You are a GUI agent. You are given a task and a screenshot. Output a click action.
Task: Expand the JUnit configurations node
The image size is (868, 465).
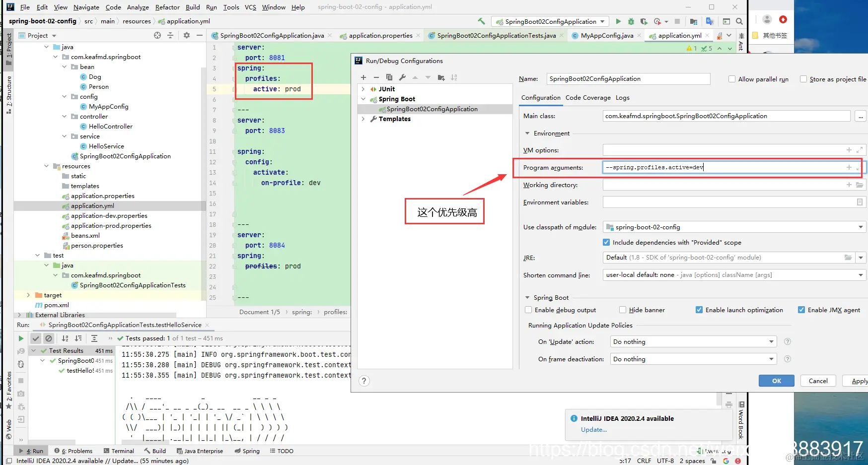363,89
